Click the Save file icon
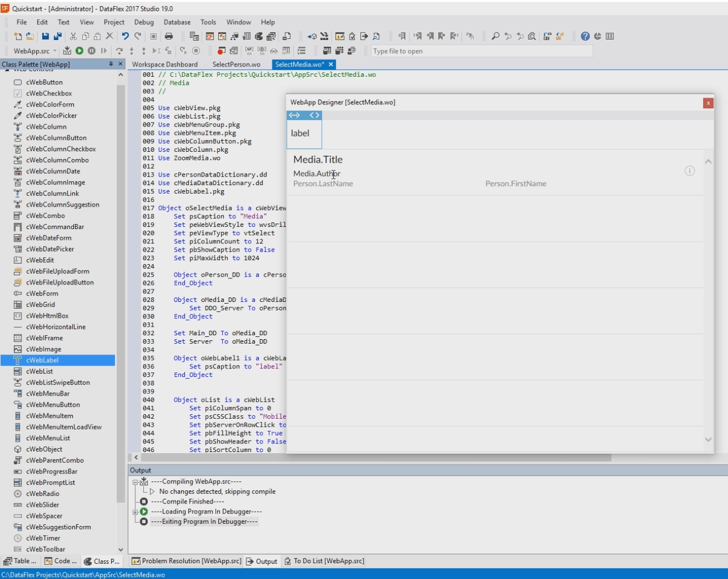This screenshot has height=579, width=728. (x=46, y=36)
